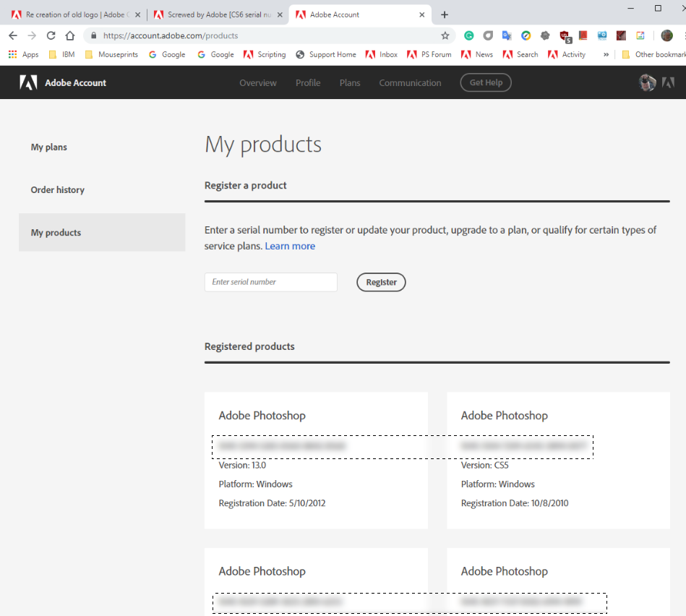Click the circular pencil extension icon

click(526, 35)
